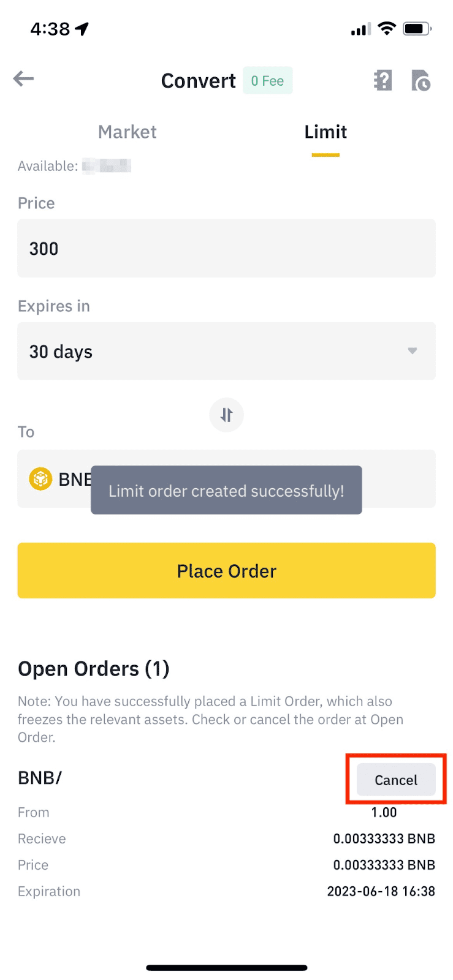This screenshot has width=453, height=980.
Task: Select the Limit tab
Action: click(x=325, y=132)
